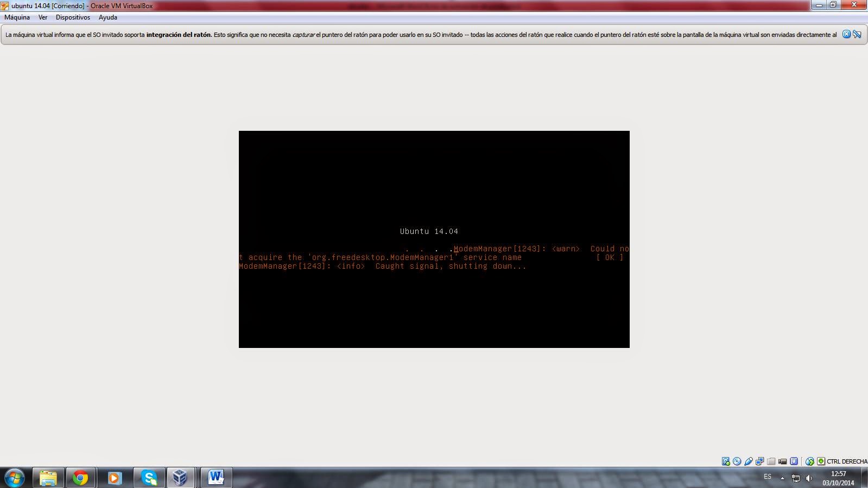Open Windows Media Player from the taskbar
This screenshot has height=488, width=868.
coord(114,478)
